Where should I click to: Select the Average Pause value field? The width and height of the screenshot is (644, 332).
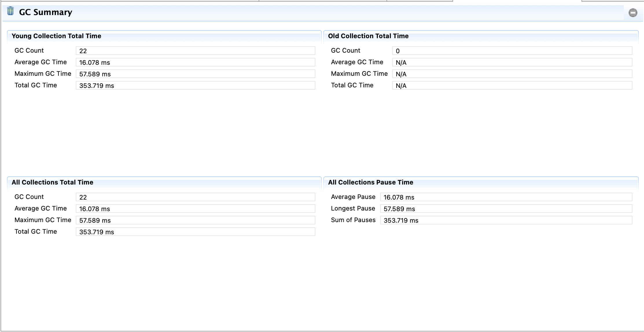(506, 197)
